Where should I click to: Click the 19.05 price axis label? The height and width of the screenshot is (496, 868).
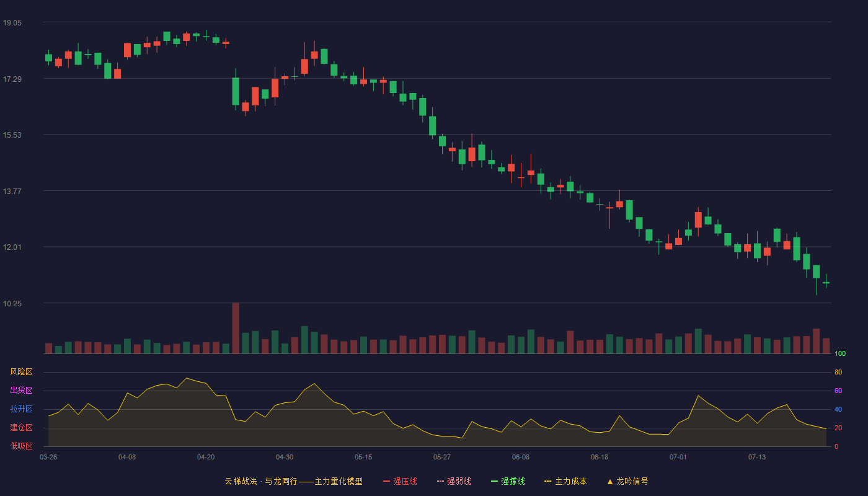[12, 23]
